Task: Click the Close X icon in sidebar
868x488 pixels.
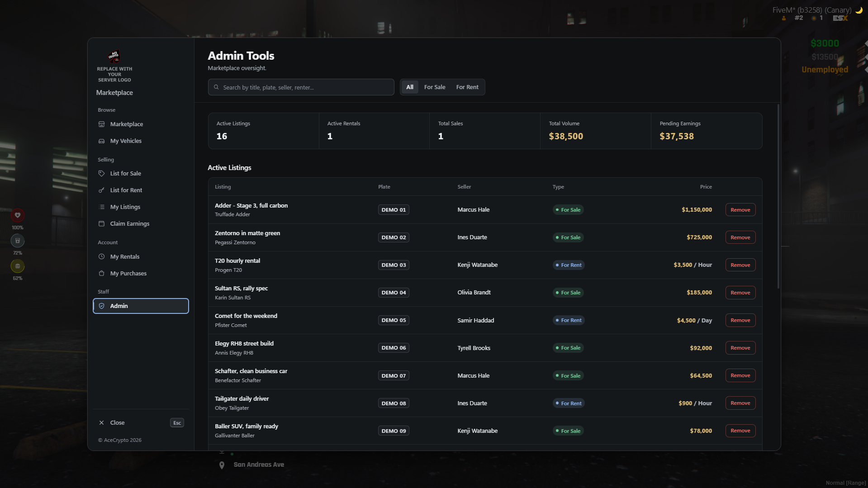Action: 101,422
